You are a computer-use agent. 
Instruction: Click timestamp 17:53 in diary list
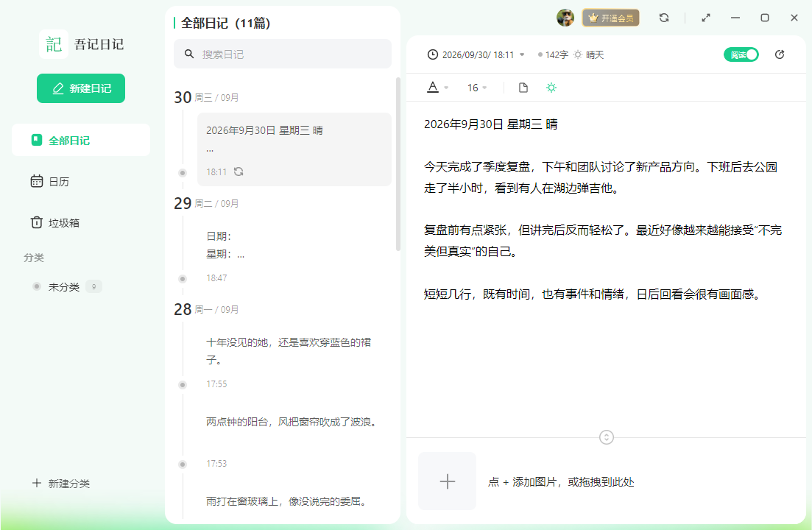(x=216, y=464)
